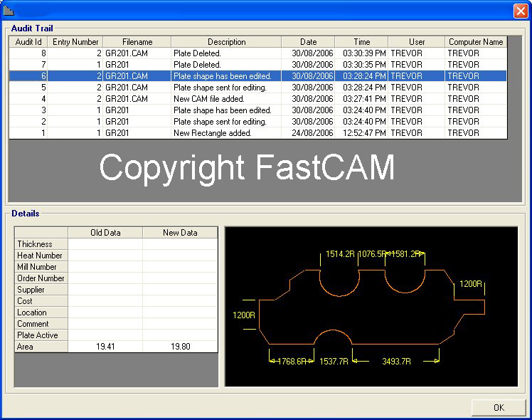Click the Comment row label
Image resolution: width=532 pixels, height=420 pixels.
(41, 324)
